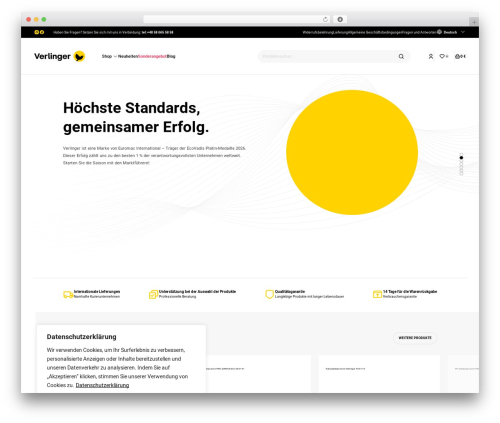Click the Datenschutzerklärung cookie popup heading
The width and height of the screenshot is (500, 423).
coord(82,337)
